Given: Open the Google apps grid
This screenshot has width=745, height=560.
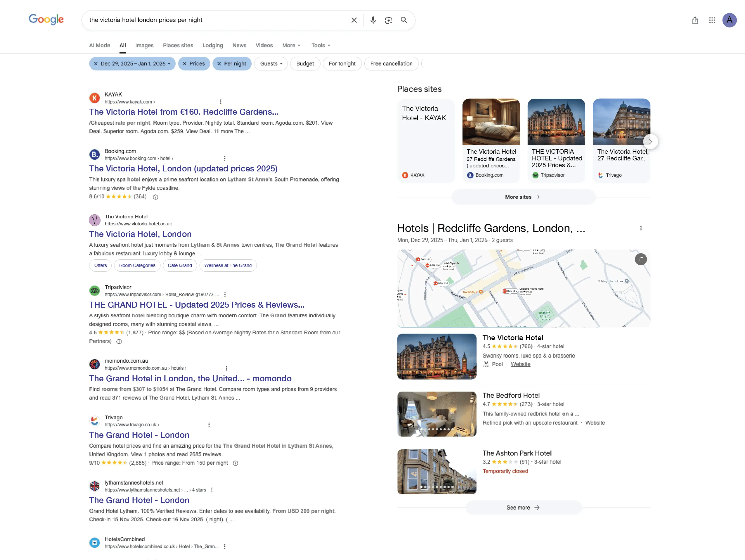Looking at the screenshot, I should click(x=712, y=20).
